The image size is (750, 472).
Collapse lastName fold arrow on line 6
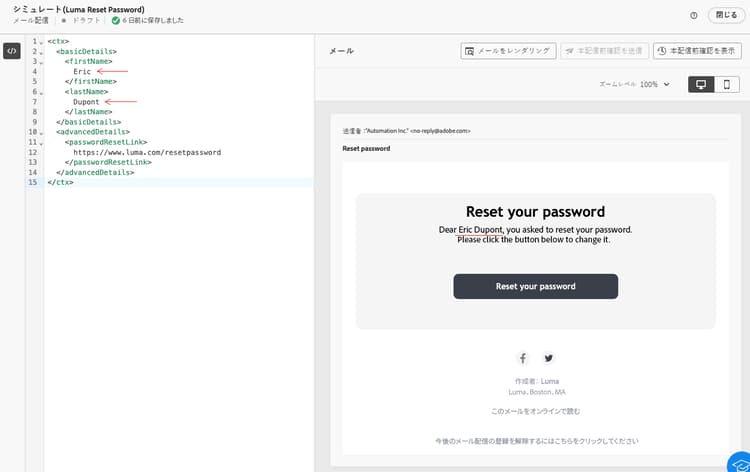[41, 92]
